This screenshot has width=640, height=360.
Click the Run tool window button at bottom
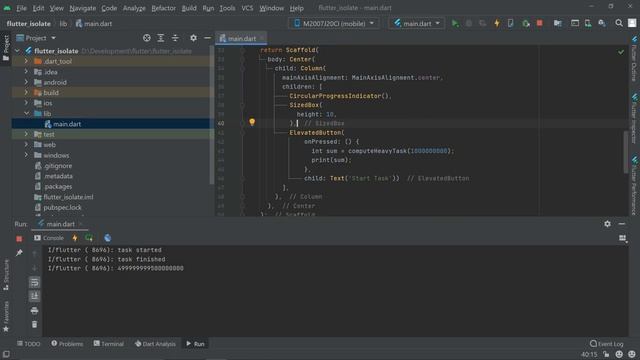point(195,344)
